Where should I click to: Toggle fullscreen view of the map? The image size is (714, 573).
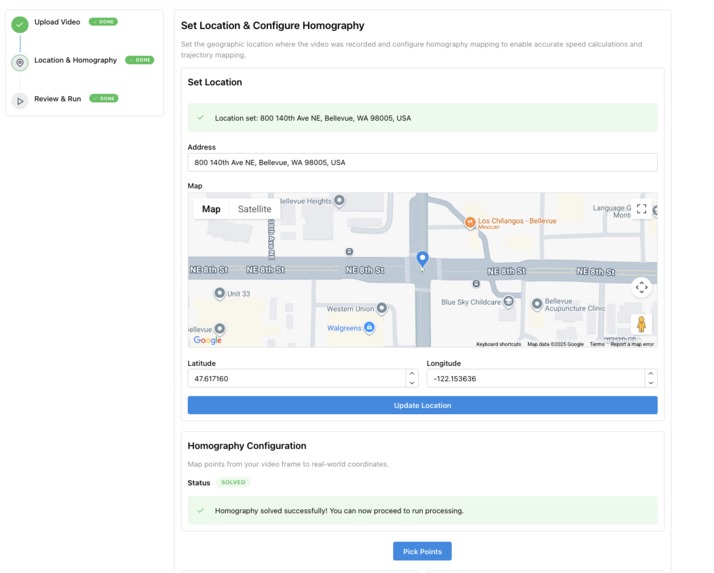tap(642, 209)
